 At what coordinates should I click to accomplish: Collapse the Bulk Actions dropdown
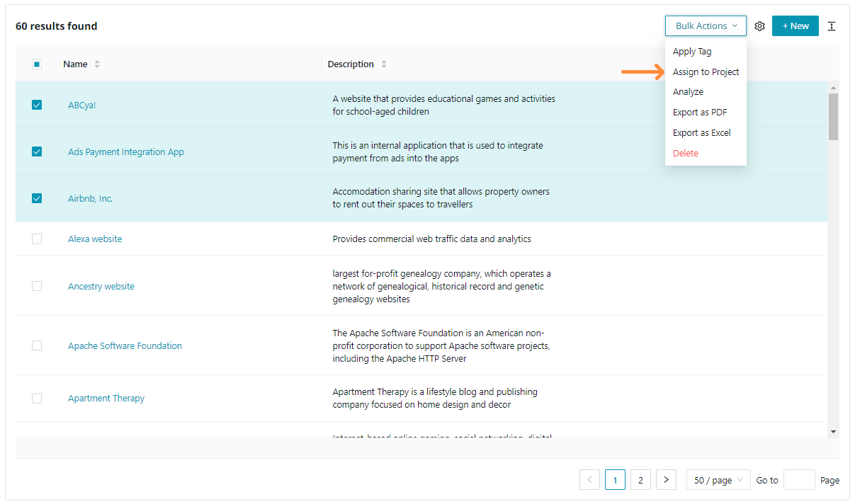(706, 26)
